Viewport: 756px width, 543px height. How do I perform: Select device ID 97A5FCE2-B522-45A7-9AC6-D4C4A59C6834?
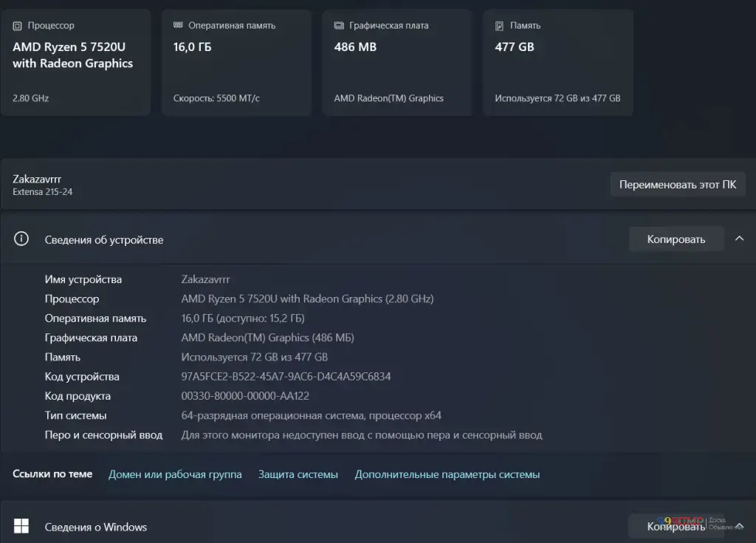tap(286, 377)
